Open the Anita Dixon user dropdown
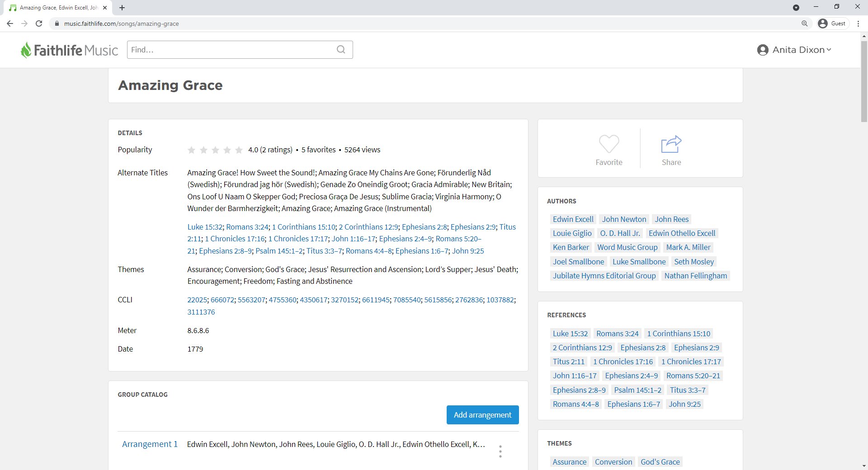The height and width of the screenshot is (470, 868). coord(794,50)
